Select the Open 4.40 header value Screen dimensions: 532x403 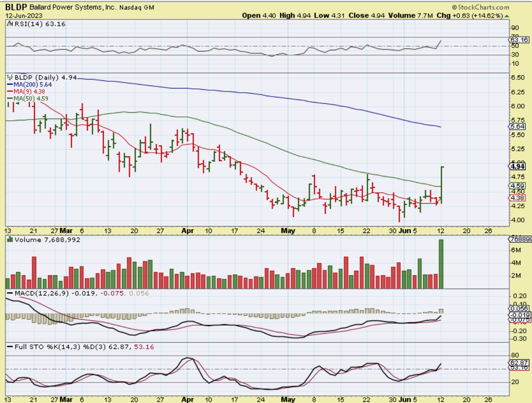coord(259,15)
